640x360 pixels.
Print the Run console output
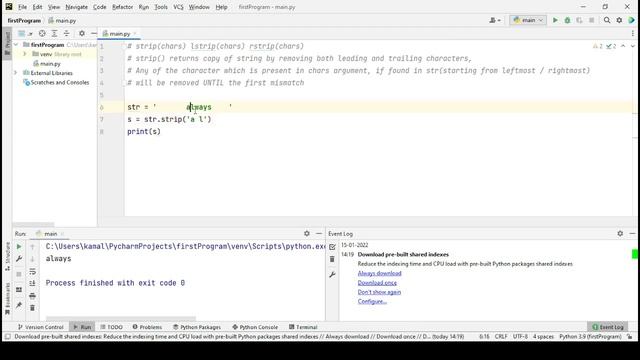(x=33, y=296)
